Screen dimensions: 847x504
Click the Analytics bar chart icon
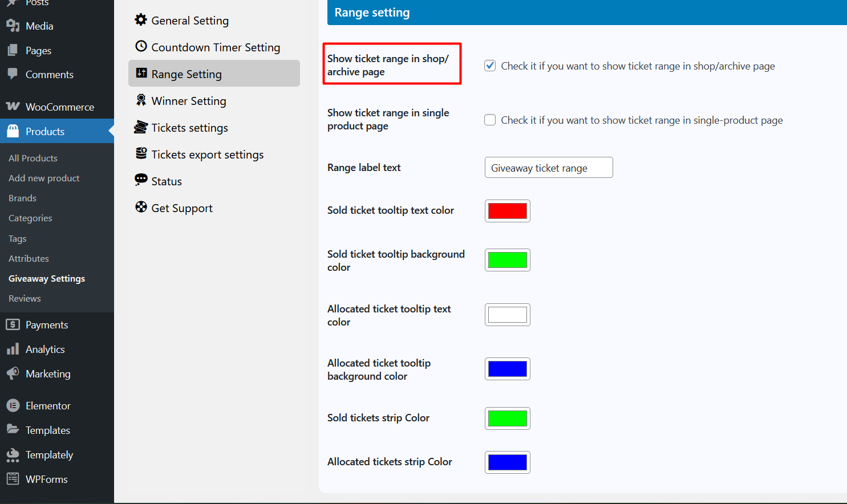(13, 349)
